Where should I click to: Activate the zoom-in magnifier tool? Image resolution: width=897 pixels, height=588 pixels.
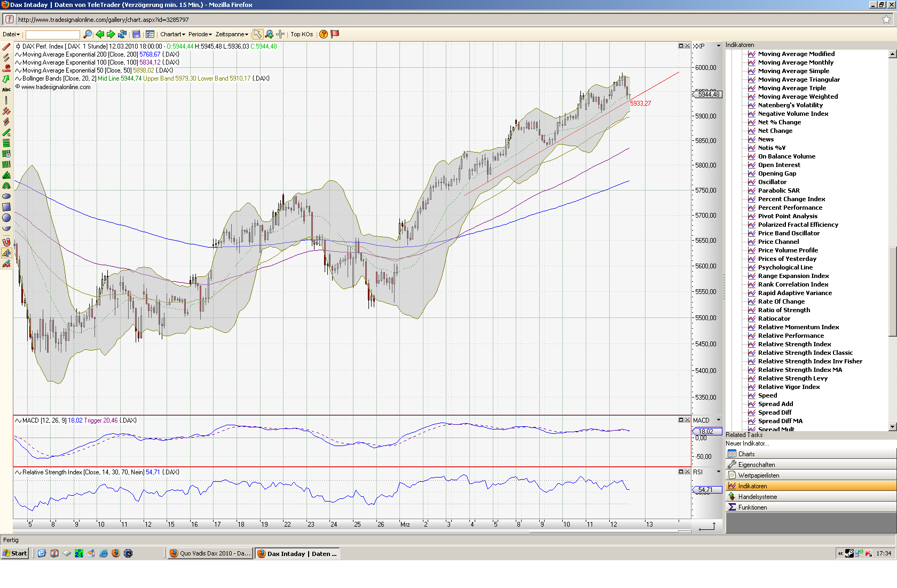269,34
